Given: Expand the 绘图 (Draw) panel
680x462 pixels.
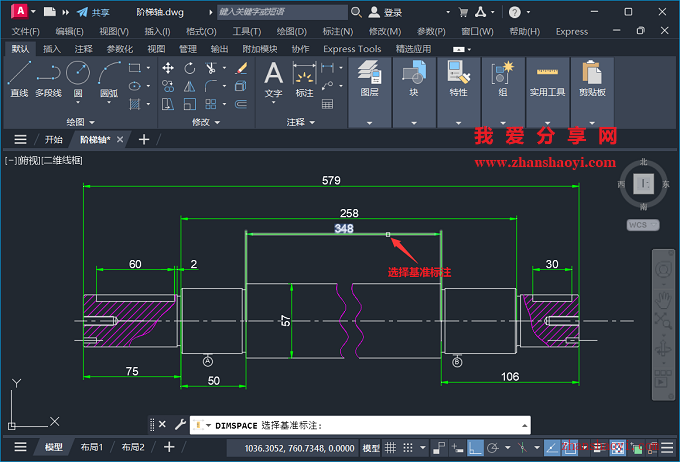Looking at the screenshot, I should click(x=80, y=122).
